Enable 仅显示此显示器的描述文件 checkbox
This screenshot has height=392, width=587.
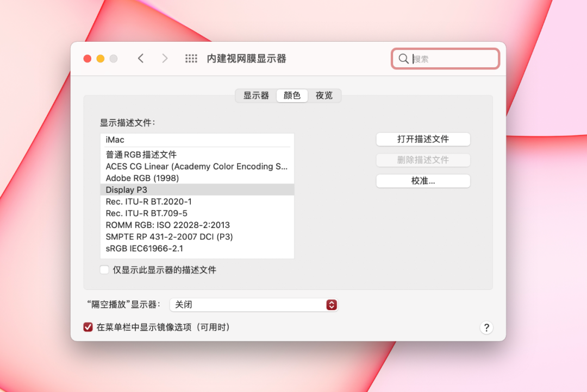[104, 270]
